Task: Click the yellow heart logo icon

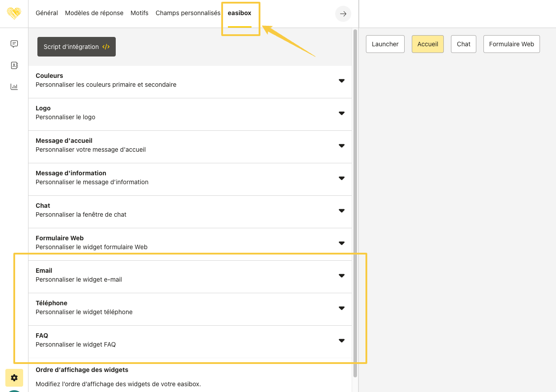Action: coord(14,13)
